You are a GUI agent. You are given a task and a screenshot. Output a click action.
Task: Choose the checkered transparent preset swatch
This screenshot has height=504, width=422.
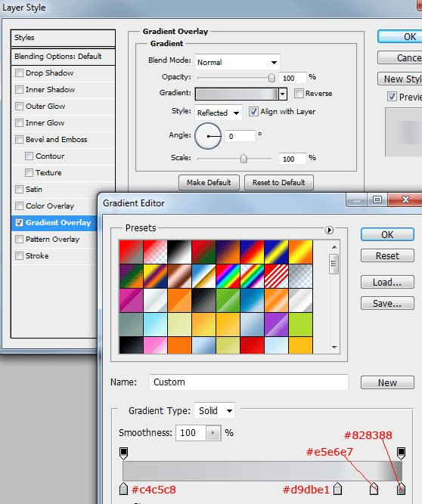[x=301, y=276]
